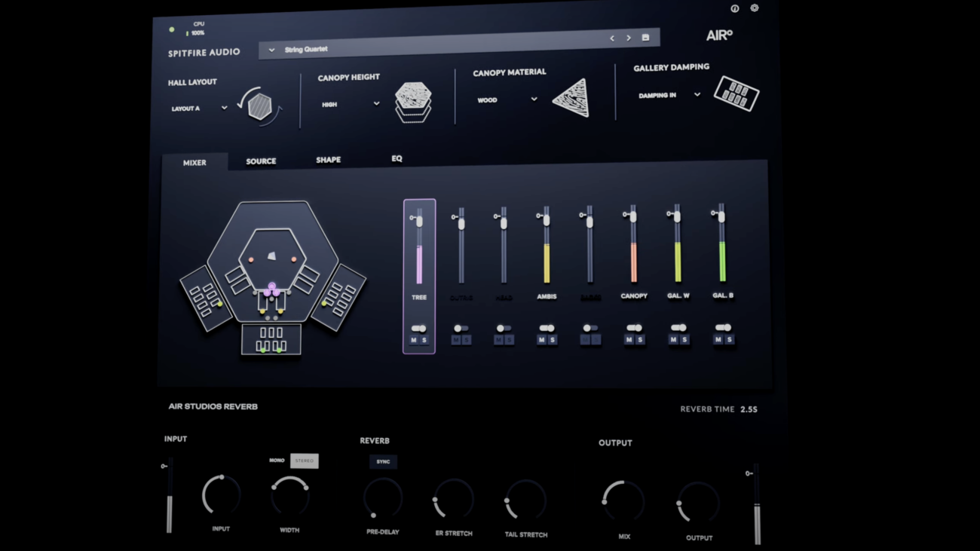Click the GAL. W channel fader handle
Image resolution: width=980 pixels, height=551 pixels.
tap(678, 216)
